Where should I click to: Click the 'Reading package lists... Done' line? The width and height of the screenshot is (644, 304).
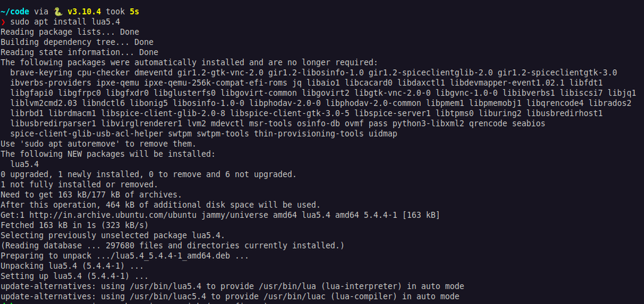pyautogui.click(x=70, y=32)
